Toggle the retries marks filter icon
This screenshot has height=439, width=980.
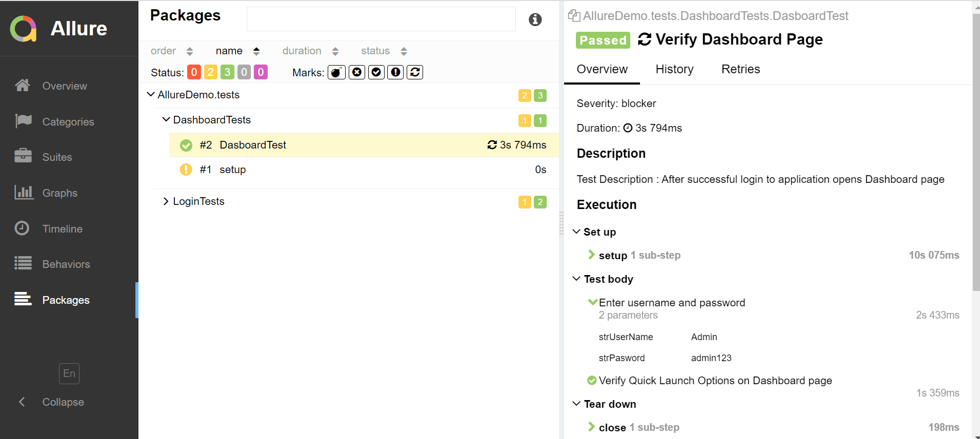(415, 72)
